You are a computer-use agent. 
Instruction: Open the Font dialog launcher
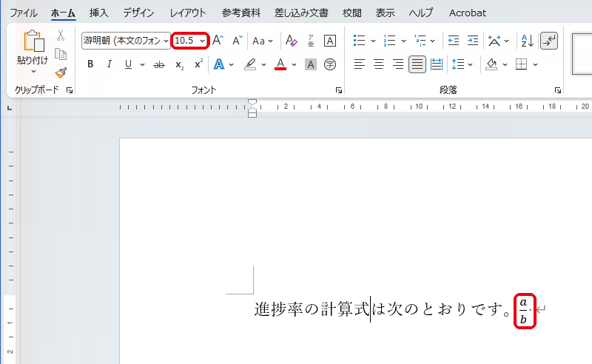[339, 90]
